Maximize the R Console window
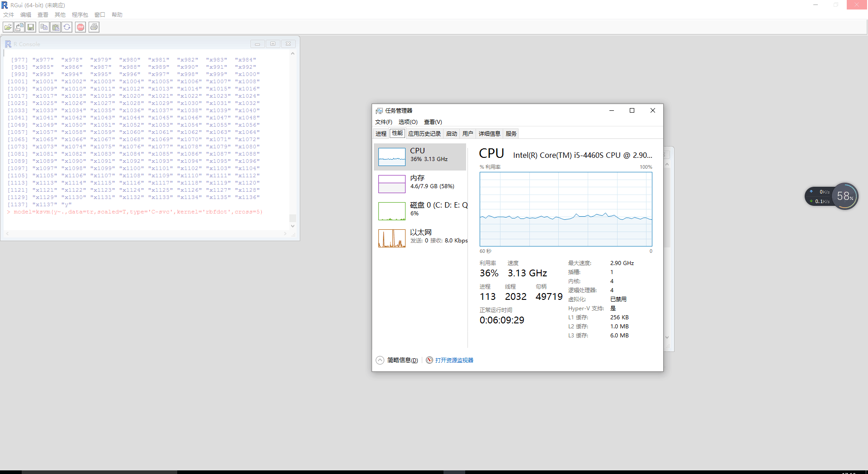Screen dimensions: 868x474 click(273, 44)
